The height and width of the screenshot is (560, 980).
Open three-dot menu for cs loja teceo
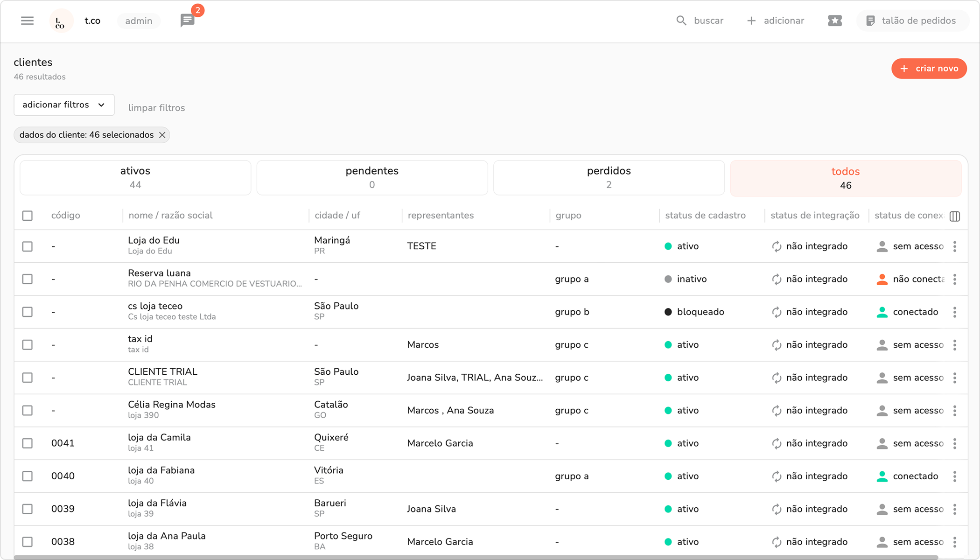pos(954,312)
